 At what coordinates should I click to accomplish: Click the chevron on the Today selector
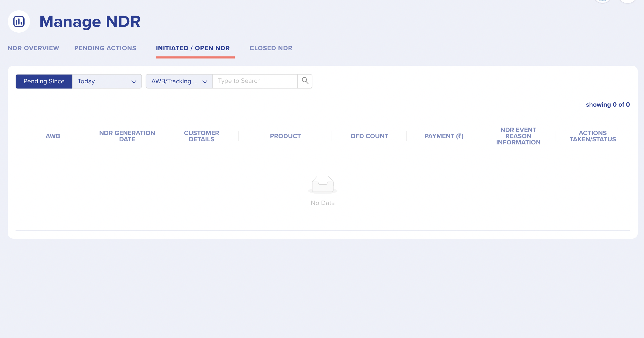tap(134, 81)
